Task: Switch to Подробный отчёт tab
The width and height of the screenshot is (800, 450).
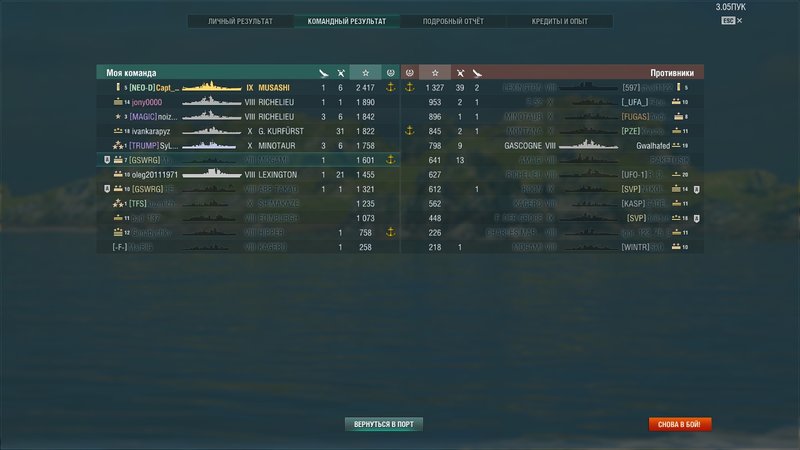Action: point(453,21)
